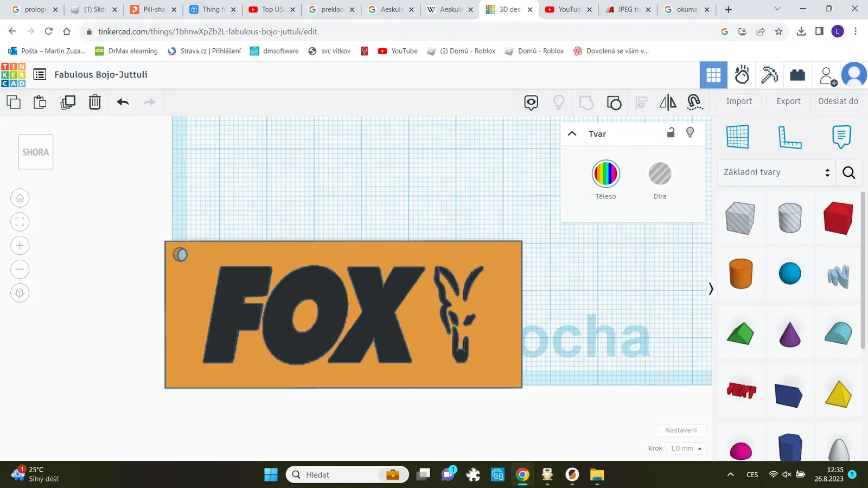Viewport: 868px width, 488px height.
Task: Open the Strava.cz bookmark
Action: click(x=204, y=51)
